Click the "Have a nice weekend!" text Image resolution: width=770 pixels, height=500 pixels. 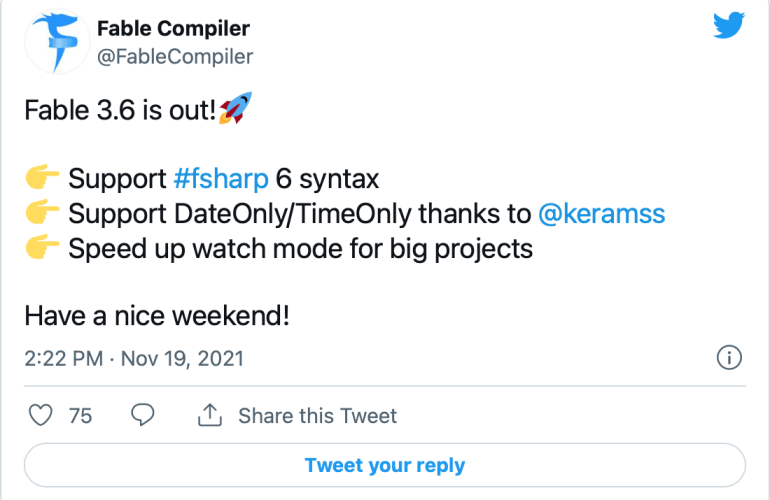click(157, 316)
